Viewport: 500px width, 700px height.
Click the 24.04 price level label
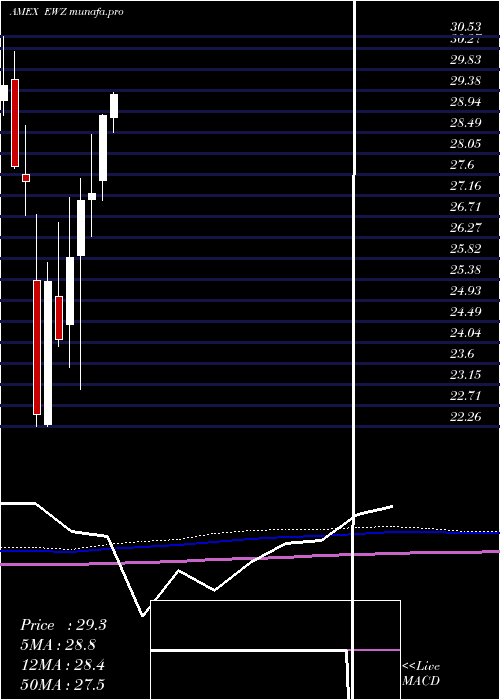(x=465, y=333)
